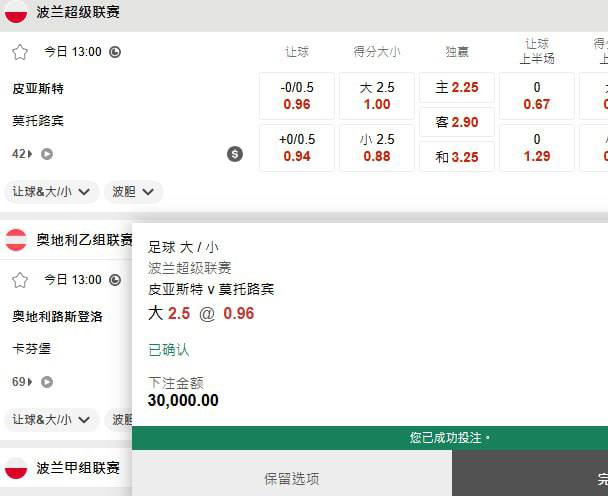Click the Poland flag beside 波兰超级联赛

click(16, 12)
